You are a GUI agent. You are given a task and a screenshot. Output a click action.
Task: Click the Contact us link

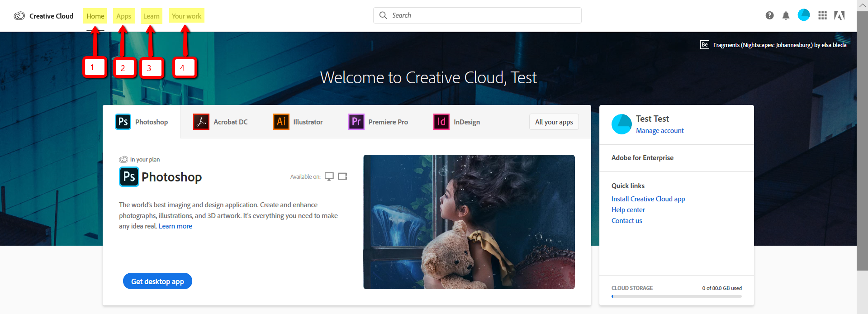click(x=627, y=221)
